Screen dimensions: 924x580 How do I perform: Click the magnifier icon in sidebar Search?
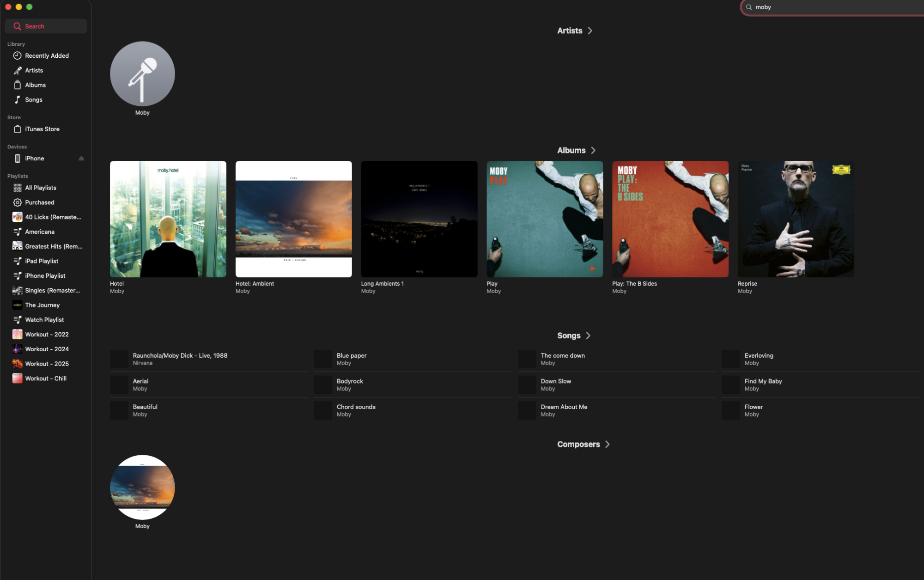pyautogui.click(x=18, y=26)
